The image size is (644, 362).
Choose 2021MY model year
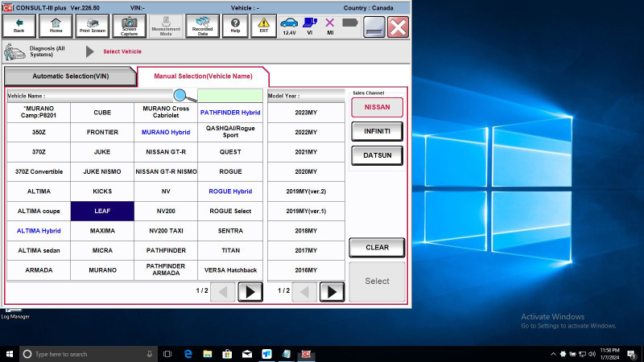tap(306, 152)
